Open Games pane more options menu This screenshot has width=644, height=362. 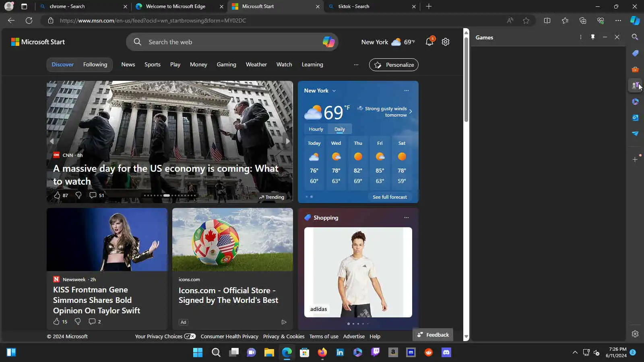click(x=580, y=37)
